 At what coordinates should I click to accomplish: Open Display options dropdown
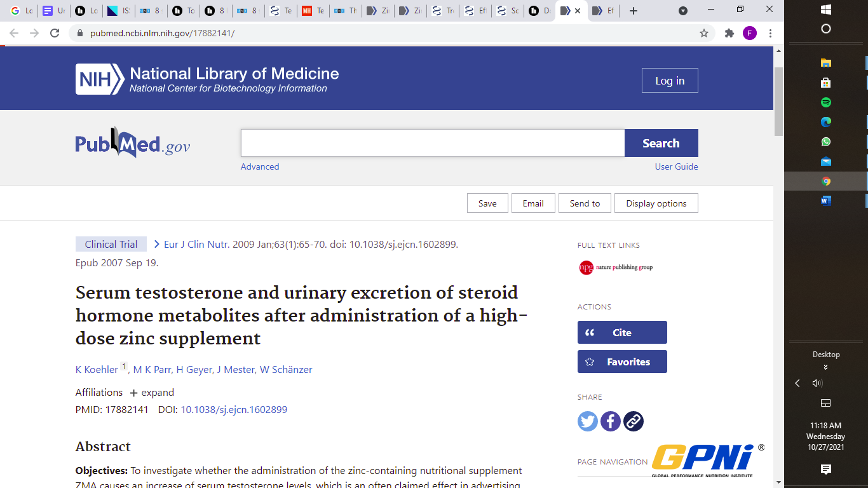pyautogui.click(x=656, y=203)
